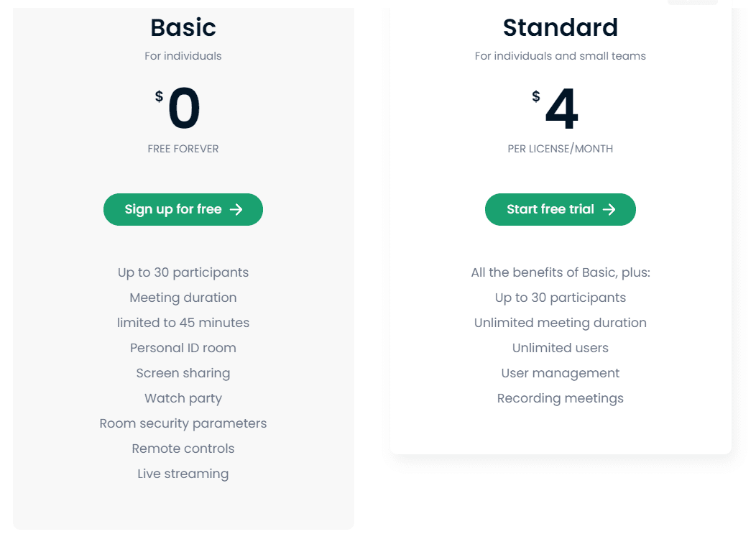Click the PER LICENSE/MONTH label
Image resolution: width=756 pixels, height=547 pixels.
click(x=561, y=149)
